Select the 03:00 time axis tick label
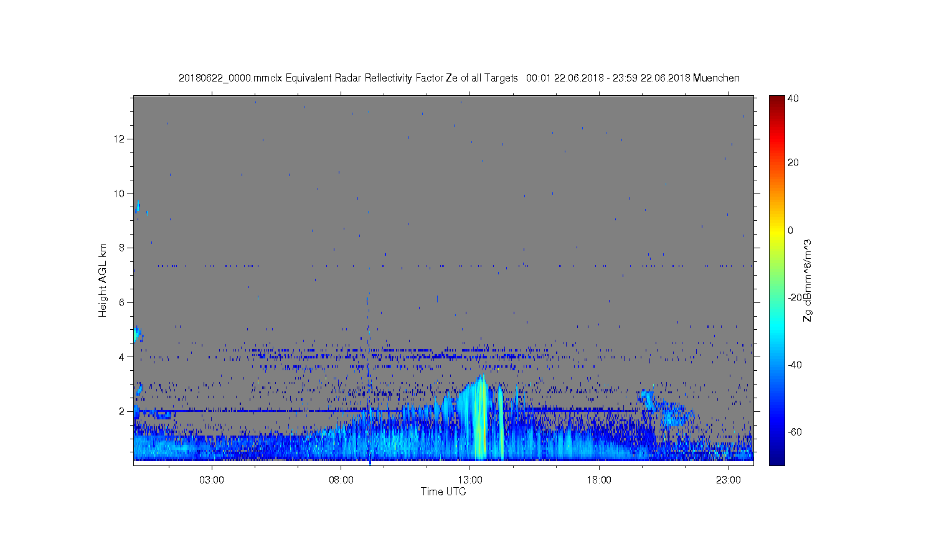This screenshot has height=560, width=934. (x=212, y=480)
